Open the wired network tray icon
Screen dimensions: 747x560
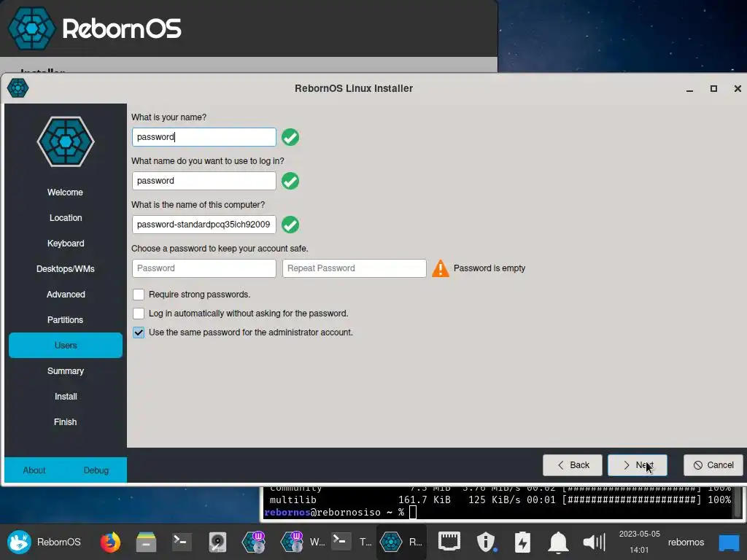449,542
